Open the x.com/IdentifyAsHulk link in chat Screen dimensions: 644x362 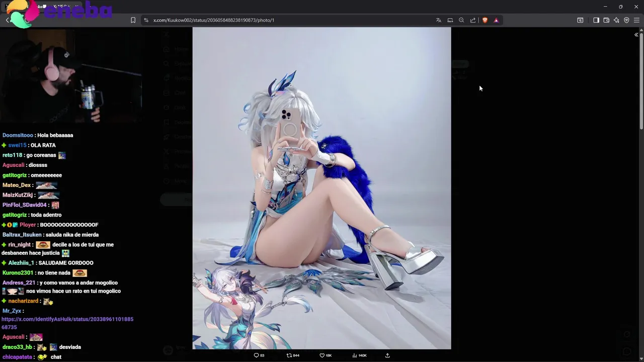[x=67, y=323]
